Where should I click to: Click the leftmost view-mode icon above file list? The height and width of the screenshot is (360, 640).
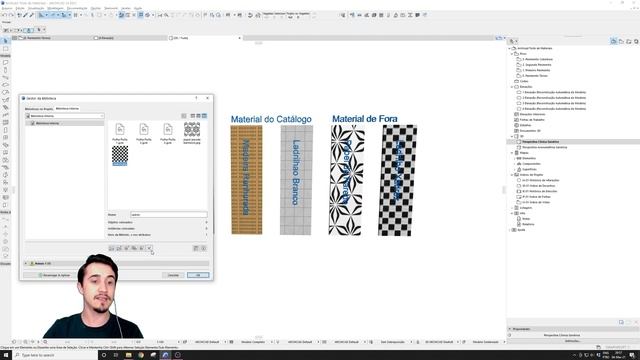coord(184,116)
